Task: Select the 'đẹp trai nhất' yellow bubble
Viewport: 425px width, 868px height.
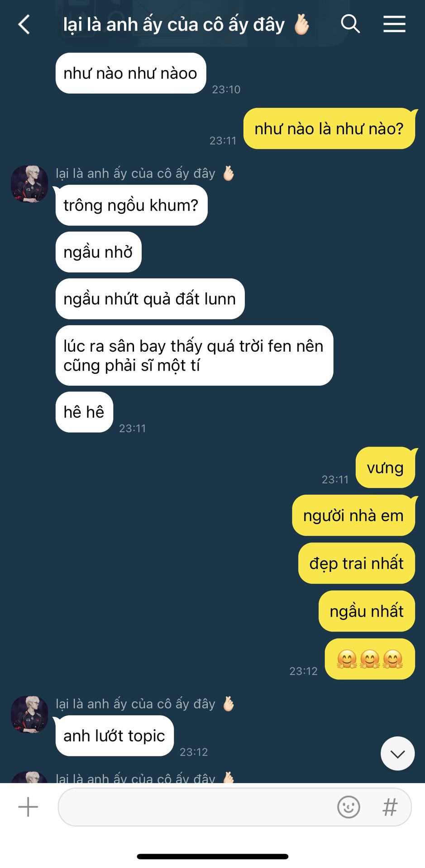Action: [x=357, y=563]
